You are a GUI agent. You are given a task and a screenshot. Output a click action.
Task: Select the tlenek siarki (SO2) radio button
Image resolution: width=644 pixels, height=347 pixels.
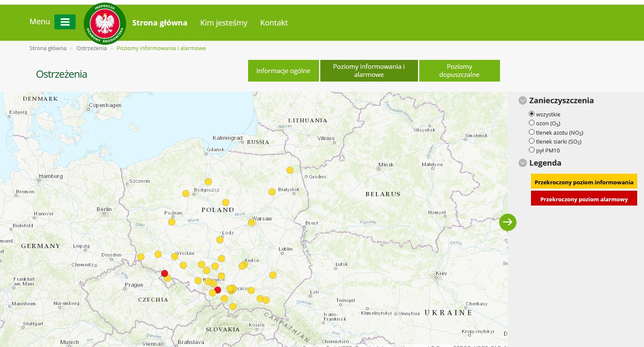tap(531, 141)
